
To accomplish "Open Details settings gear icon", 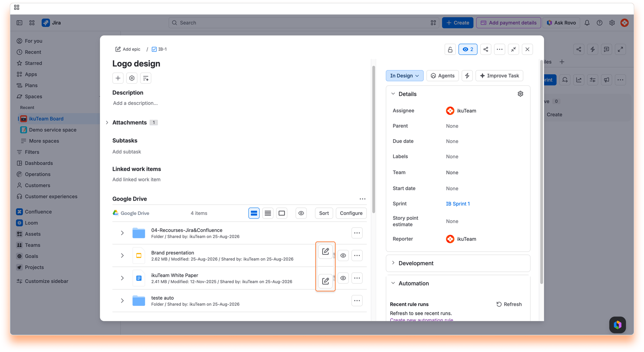I will (520, 94).
